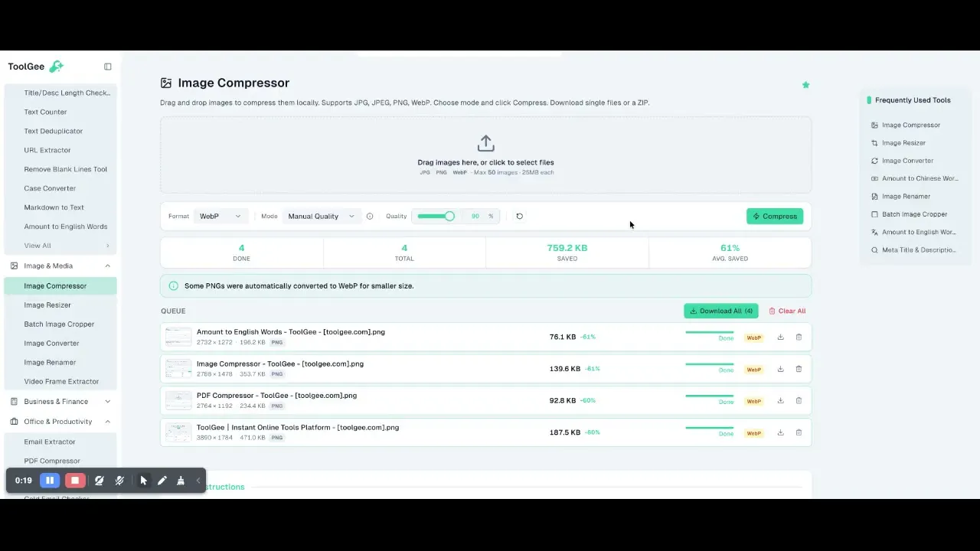Viewport: 980px width, 551px height.
Task: Delete the PDF Compressor png row
Action: point(799,400)
